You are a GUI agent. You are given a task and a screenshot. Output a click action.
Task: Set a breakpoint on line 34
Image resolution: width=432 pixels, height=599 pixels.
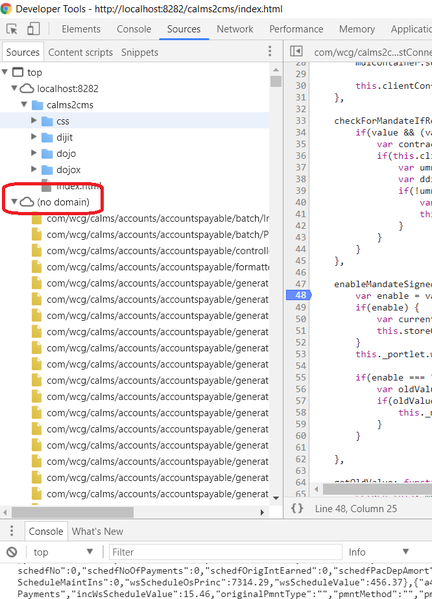pos(301,132)
